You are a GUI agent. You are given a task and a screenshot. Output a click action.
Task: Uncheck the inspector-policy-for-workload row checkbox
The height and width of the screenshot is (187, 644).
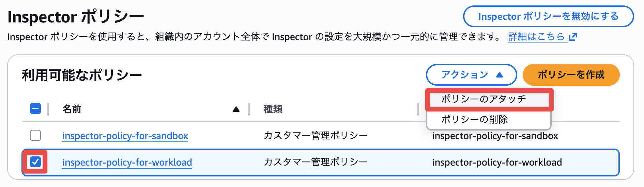point(35,162)
